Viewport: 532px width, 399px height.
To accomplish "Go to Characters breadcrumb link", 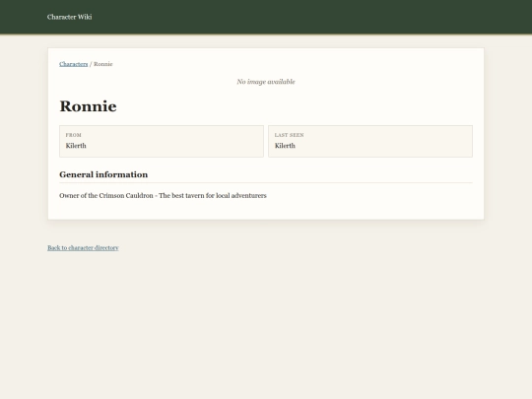I will pos(73,64).
